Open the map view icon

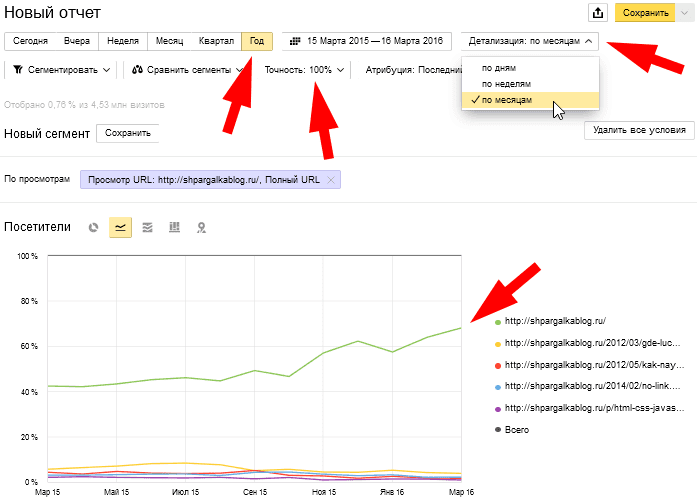(x=201, y=227)
